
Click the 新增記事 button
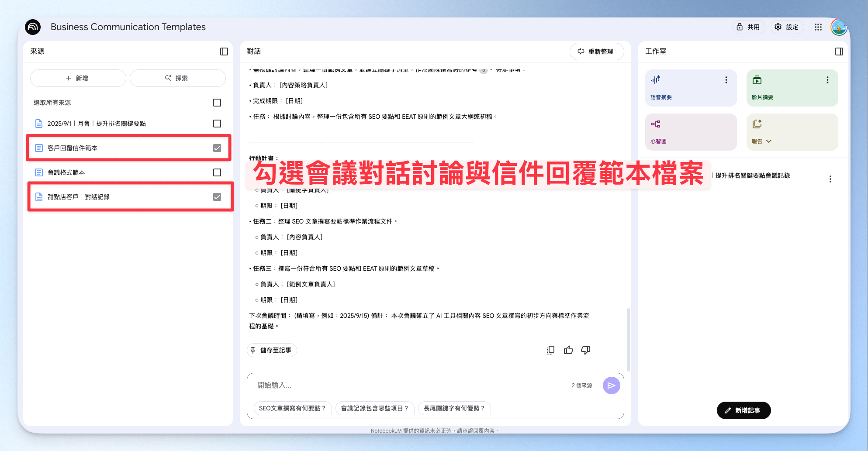744,410
